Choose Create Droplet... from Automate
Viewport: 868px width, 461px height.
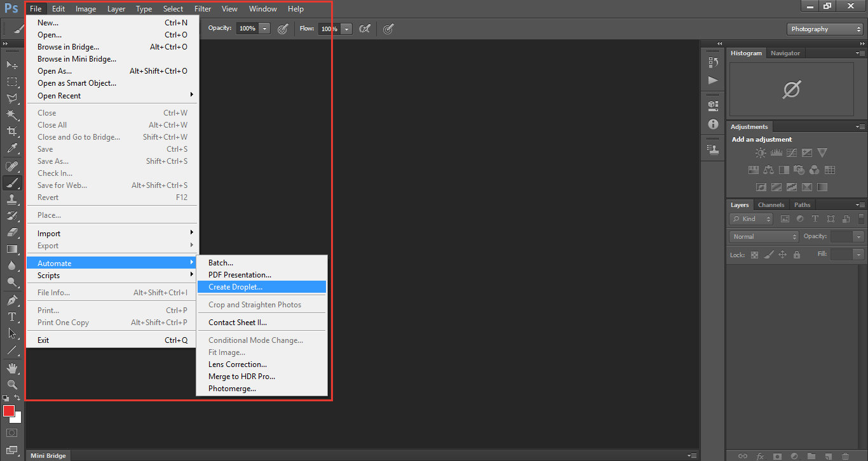coord(261,287)
